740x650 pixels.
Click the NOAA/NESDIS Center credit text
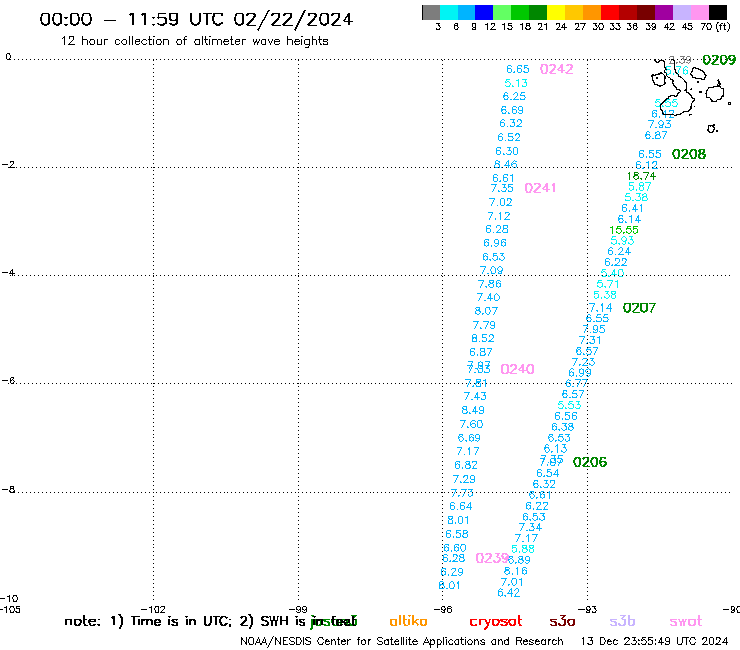402,641
